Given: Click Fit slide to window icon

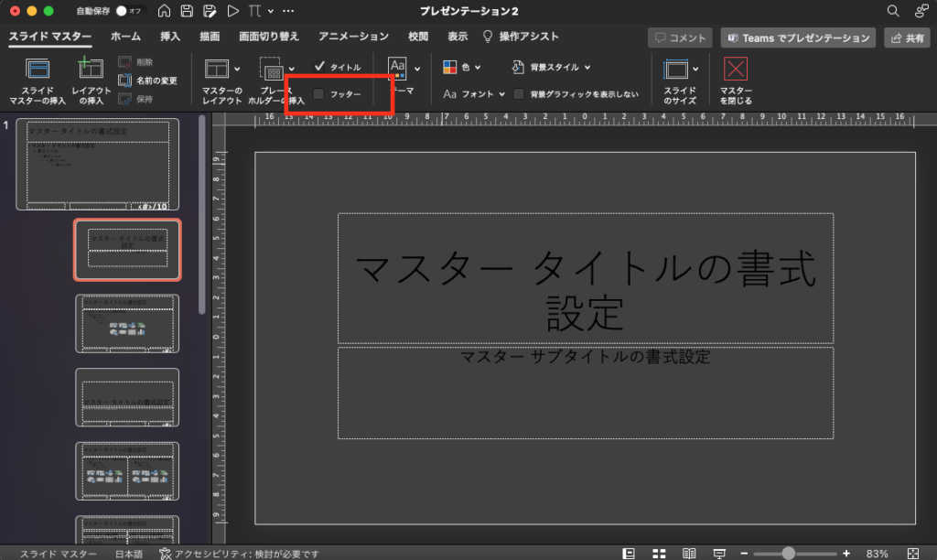Looking at the screenshot, I should 913,554.
